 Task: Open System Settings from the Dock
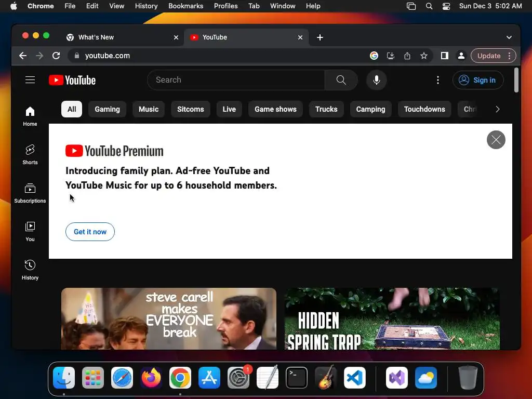tap(238, 378)
